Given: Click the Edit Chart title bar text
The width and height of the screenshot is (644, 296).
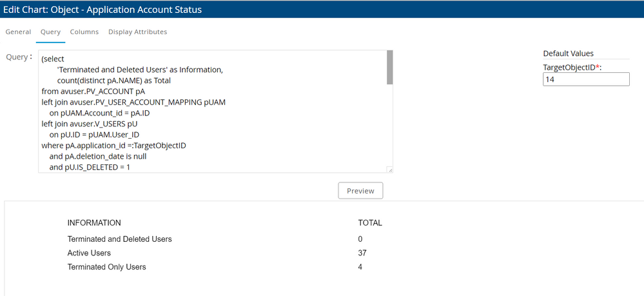Looking at the screenshot, I should click(x=102, y=10).
